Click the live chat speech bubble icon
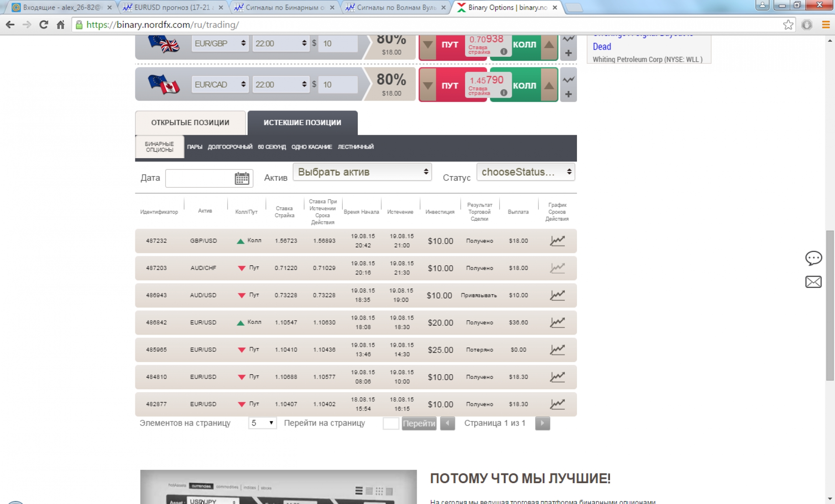The height and width of the screenshot is (504, 835). tap(813, 258)
